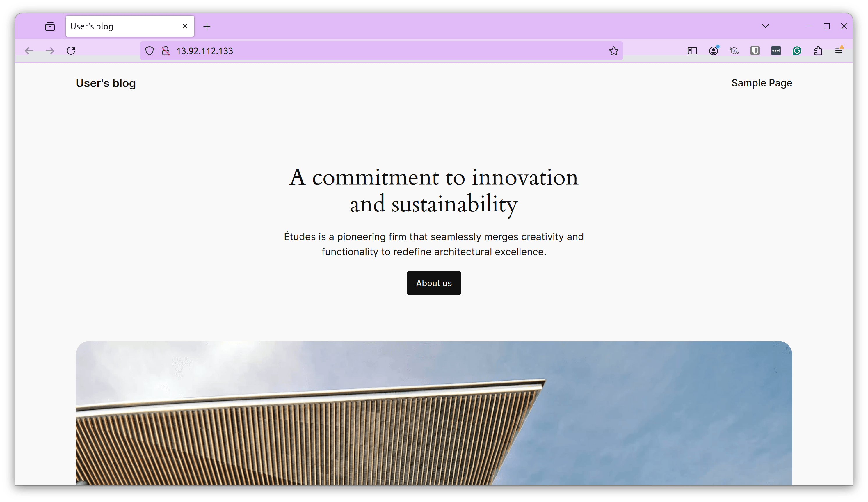
Task: Click the User's blog site title link
Action: point(106,83)
